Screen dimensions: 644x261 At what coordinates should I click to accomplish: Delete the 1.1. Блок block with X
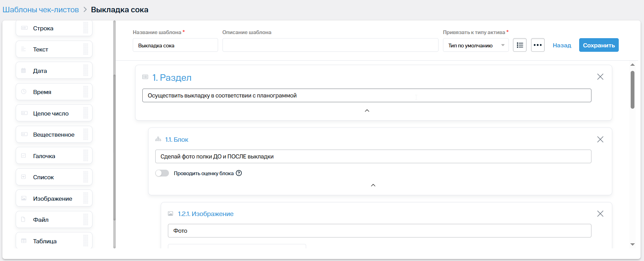click(x=600, y=139)
